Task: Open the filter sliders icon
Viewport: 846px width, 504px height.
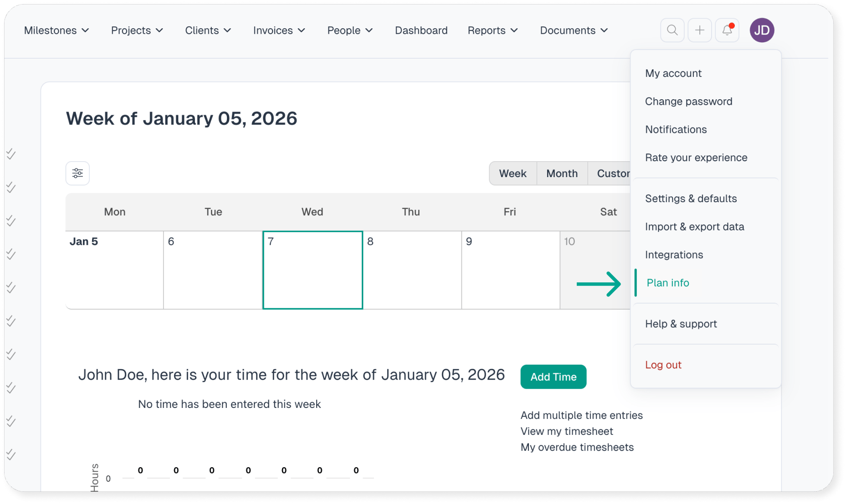Action: pyautogui.click(x=77, y=173)
